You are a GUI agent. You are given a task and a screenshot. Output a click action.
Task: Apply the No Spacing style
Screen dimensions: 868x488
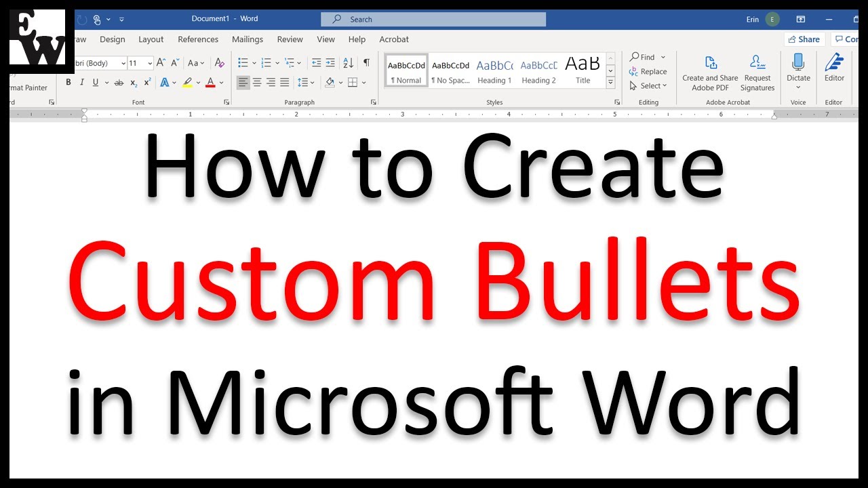coord(451,70)
